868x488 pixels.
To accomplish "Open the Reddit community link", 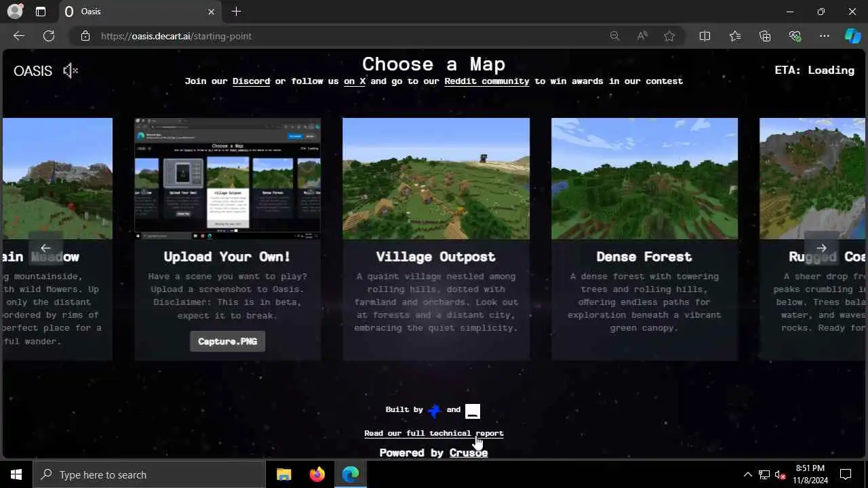I will (x=487, y=81).
